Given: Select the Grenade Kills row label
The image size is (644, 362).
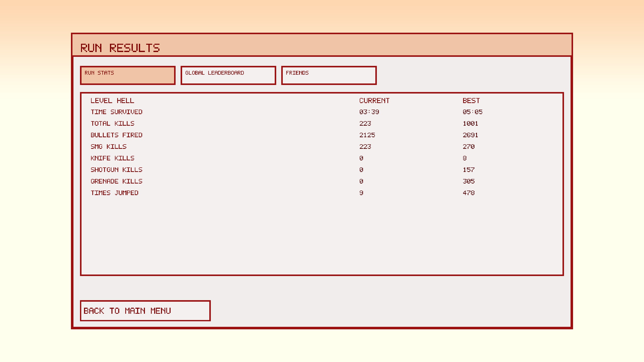Looking at the screenshot, I should click(x=116, y=182).
